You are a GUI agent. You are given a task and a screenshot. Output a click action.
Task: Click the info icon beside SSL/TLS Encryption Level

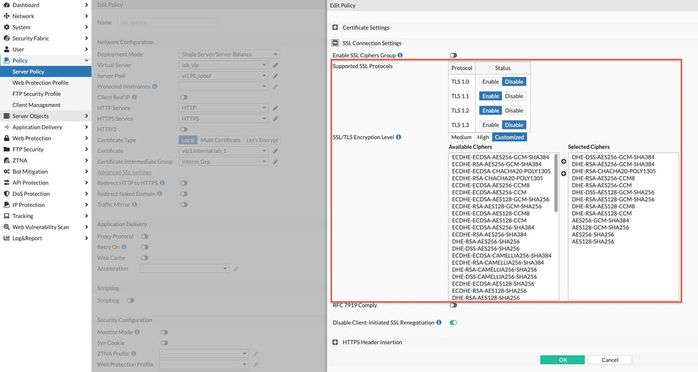(398, 137)
